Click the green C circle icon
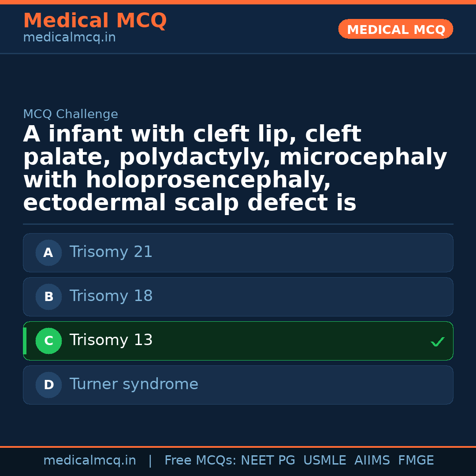 tap(48, 341)
